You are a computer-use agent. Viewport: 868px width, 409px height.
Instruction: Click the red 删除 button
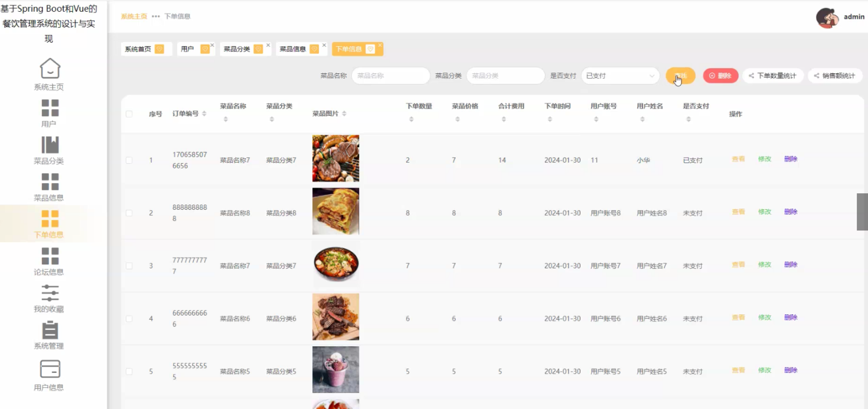click(720, 76)
